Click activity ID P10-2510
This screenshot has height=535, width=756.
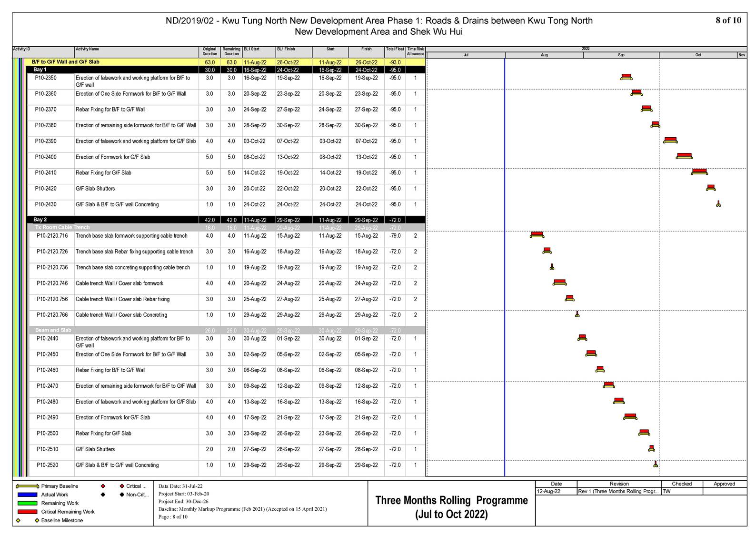[48, 449]
